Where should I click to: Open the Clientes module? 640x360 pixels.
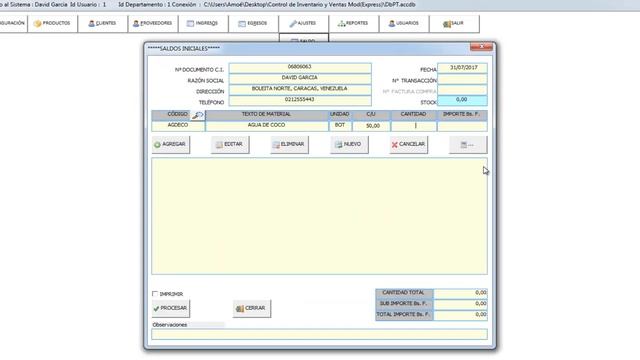tap(103, 24)
